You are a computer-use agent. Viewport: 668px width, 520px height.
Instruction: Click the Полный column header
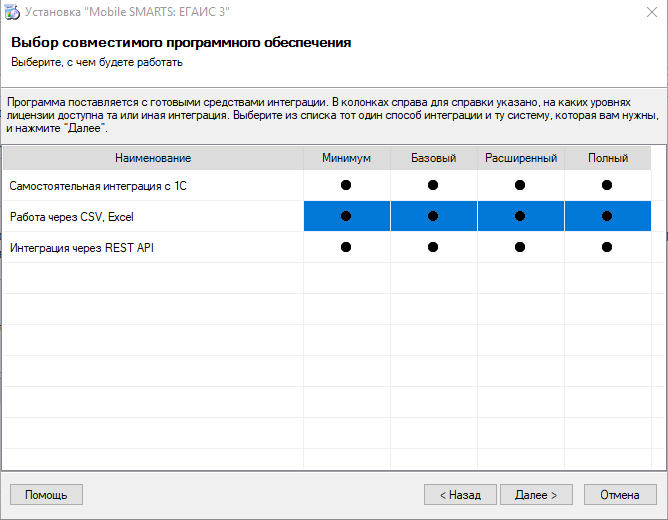pos(608,158)
